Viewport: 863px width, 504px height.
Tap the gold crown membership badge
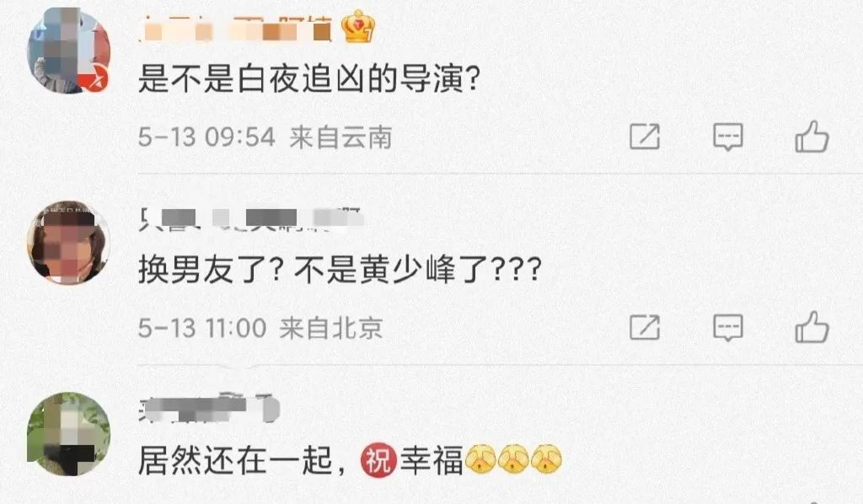coord(358,26)
